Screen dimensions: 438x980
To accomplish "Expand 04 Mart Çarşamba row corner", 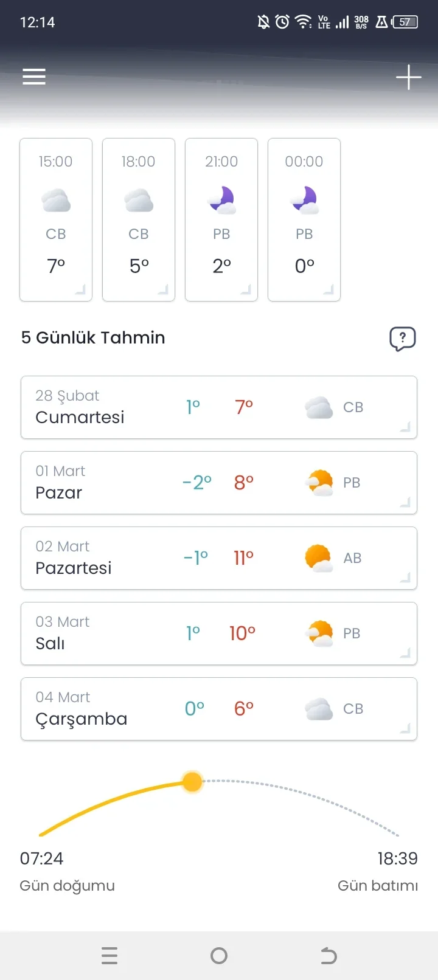I will (405, 728).
